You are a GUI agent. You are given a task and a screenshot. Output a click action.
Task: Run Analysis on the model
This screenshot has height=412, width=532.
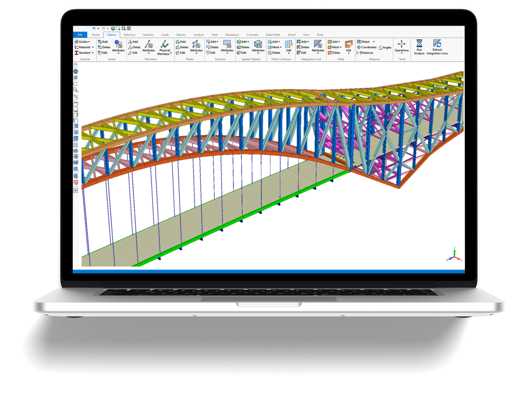[419, 48]
